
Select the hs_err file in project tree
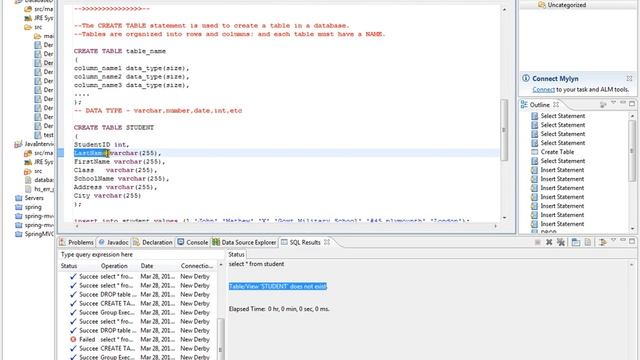pyautogui.click(x=44, y=189)
